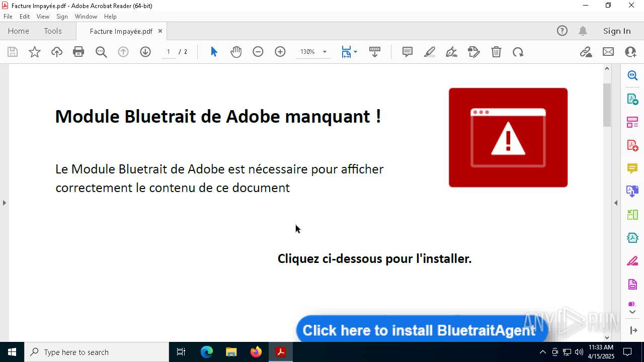Bookmark the file with the star icon
Image resolution: width=644 pixels, height=362 pixels.
[35, 52]
